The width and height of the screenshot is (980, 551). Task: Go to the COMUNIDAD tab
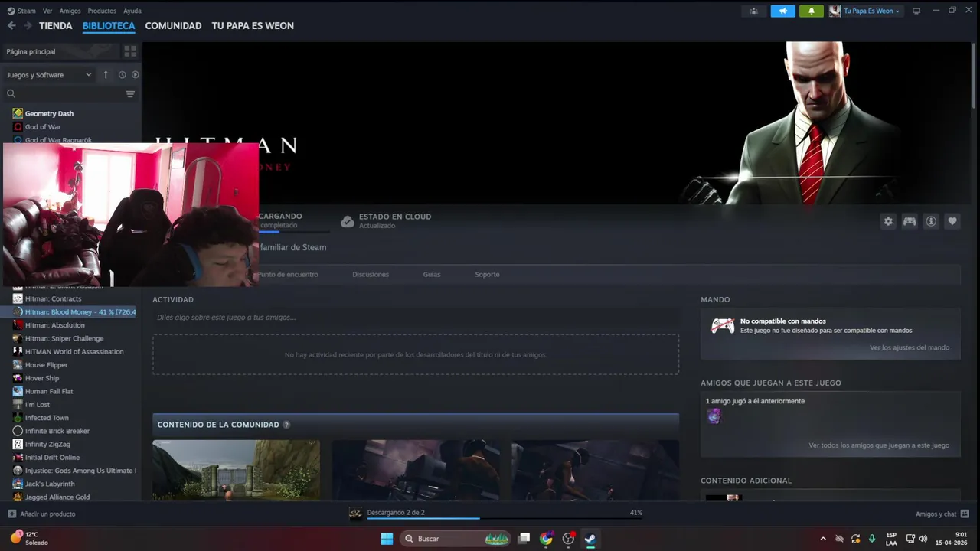(173, 25)
